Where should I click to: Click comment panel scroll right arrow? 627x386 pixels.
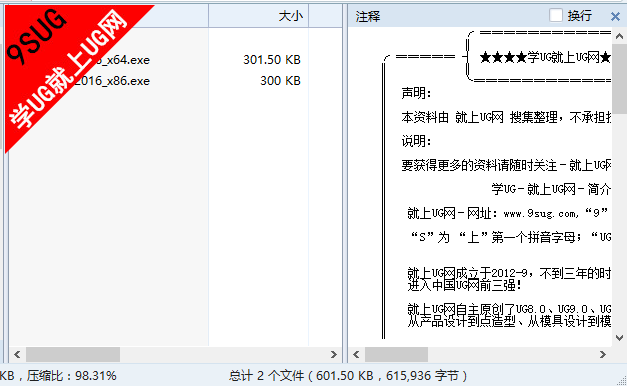pyautogui.click(x=603, y=354)
